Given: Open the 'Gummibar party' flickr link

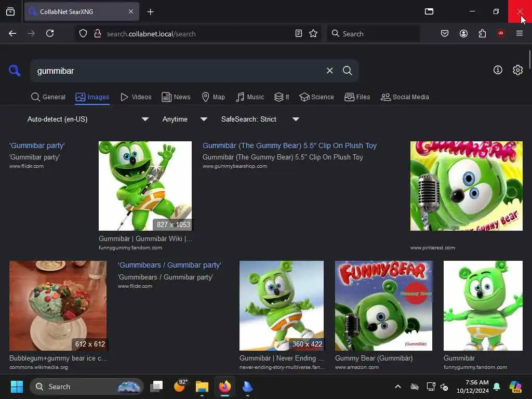Looking at the screenshot, I should (37, 145).
